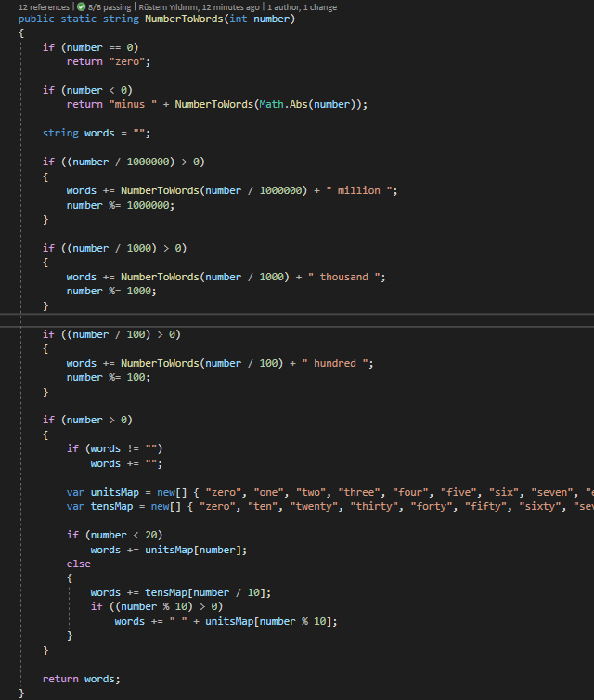Click the 'if (number > 0)' condition line

(x=87, y=420)
